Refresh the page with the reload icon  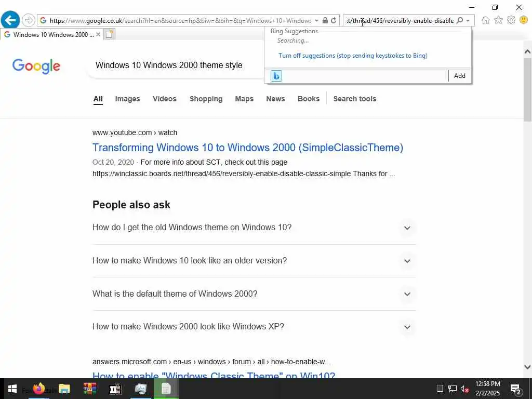334,20
